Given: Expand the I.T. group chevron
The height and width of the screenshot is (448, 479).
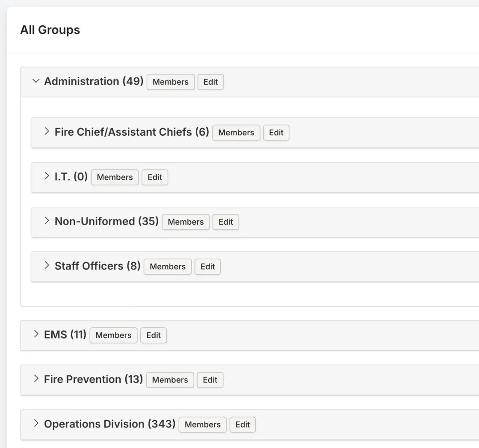Looking at the screenshot, I should click(47, 176).
